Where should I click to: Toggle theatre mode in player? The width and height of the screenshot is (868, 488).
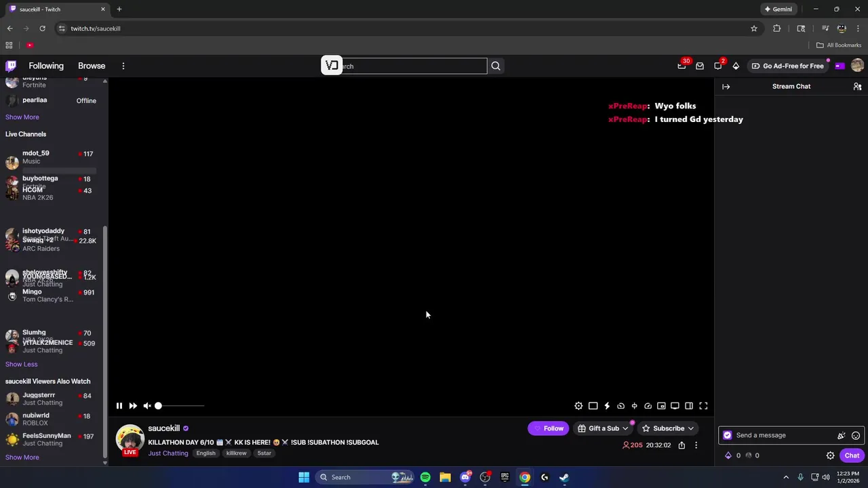(x=675, y=406)
